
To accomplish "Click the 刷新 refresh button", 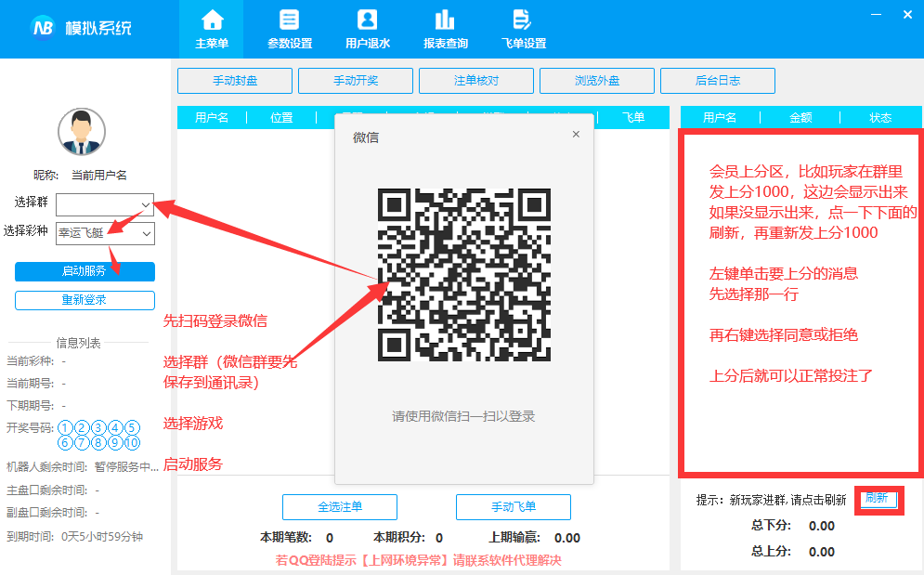I will [878, 499].
